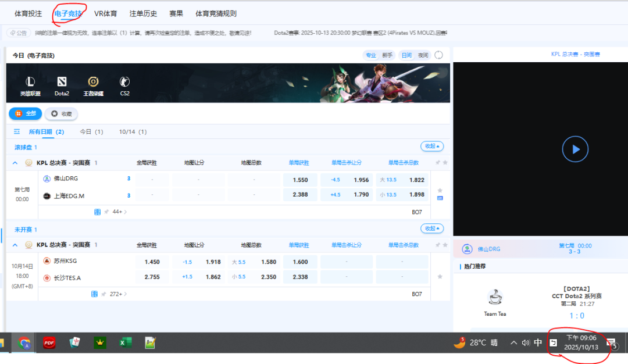
Task: Open Excel from the taskbar
Action: (125, 342)
